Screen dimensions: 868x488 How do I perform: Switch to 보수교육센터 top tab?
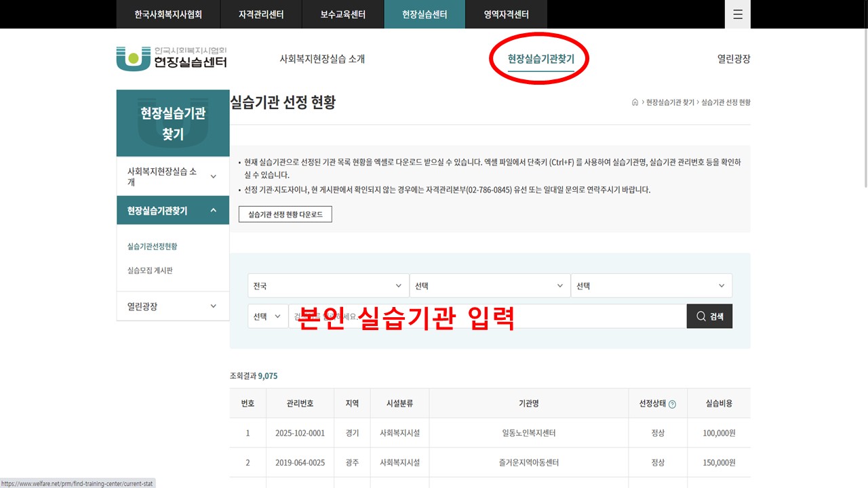[x=342, y=14]
